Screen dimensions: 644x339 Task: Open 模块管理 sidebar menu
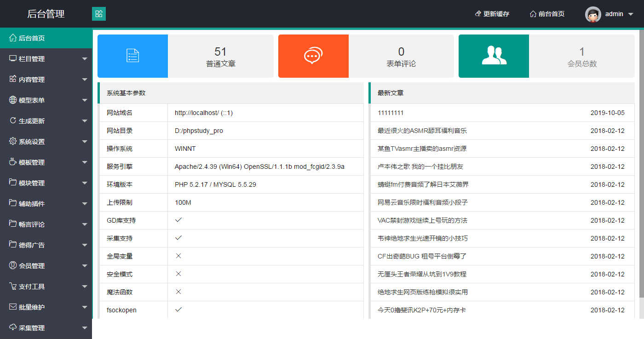pos(46,183)
